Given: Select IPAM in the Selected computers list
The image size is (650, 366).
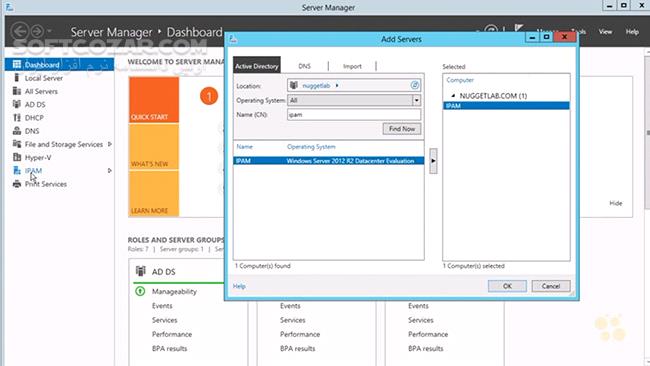Looking at the screenshot, I should coord(506,106).
